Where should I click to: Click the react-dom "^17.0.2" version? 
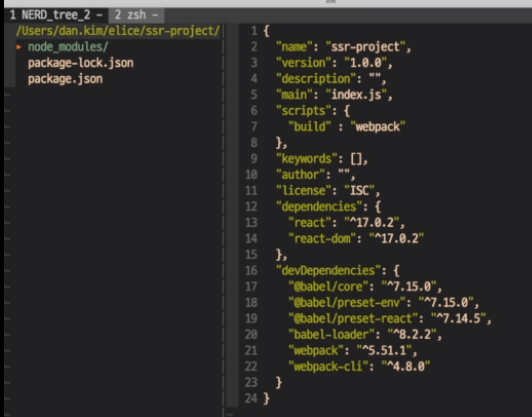[x=396, y=239]
